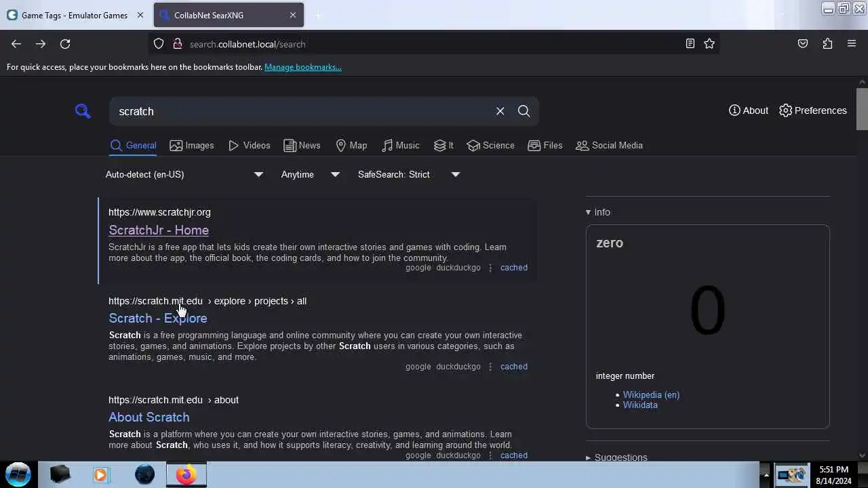Clear the search box with X icon
The image size is (868, 488).
[x=500, y=111]
